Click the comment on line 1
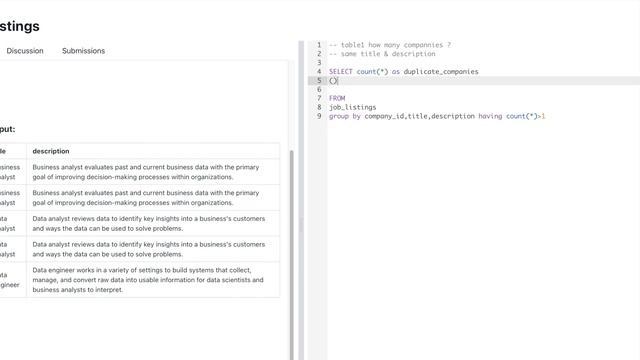This screenshot has height=360, width=640. tap(390, 45)
